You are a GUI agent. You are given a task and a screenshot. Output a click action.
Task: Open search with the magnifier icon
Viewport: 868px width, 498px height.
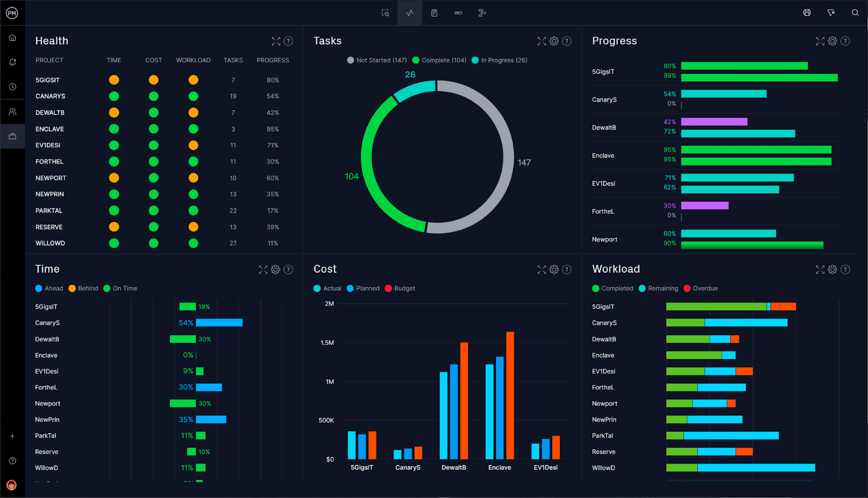[856, 12]
